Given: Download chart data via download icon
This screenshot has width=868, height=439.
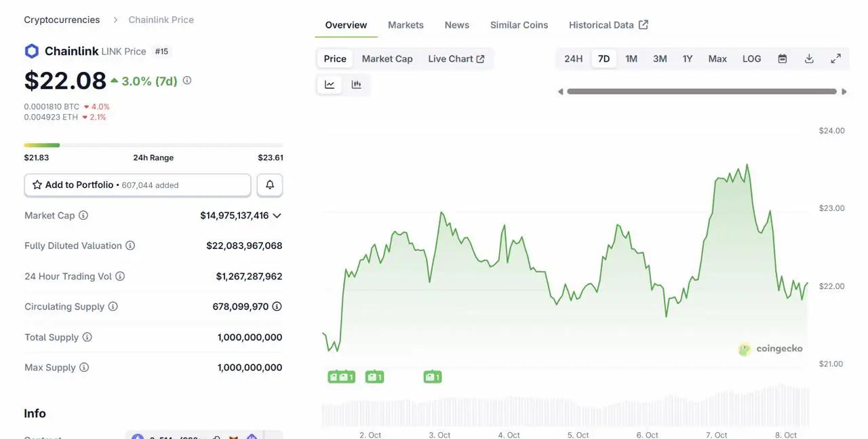Looking at the screenshot, I should pos(809,59).
